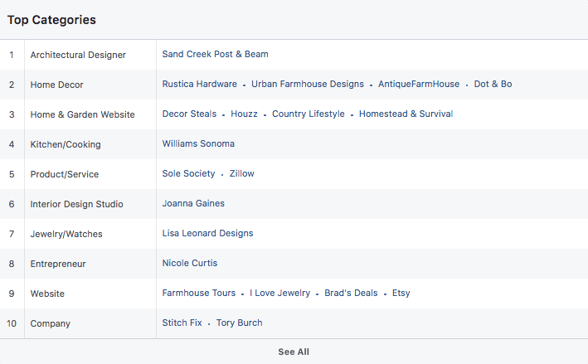Visit the Country Lifestyle link
Viewport: 588px width, 364px height.
point(308,114)
